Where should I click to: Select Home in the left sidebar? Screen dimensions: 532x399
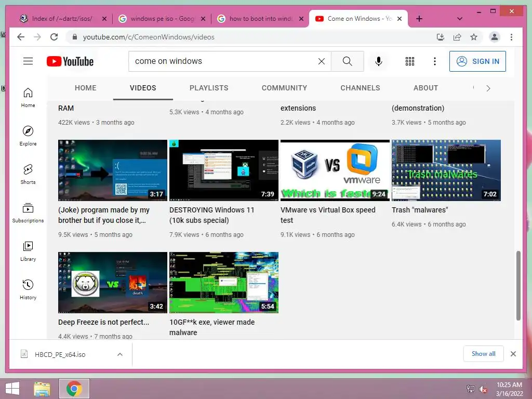pyautogui.click(x=28, y=98)
